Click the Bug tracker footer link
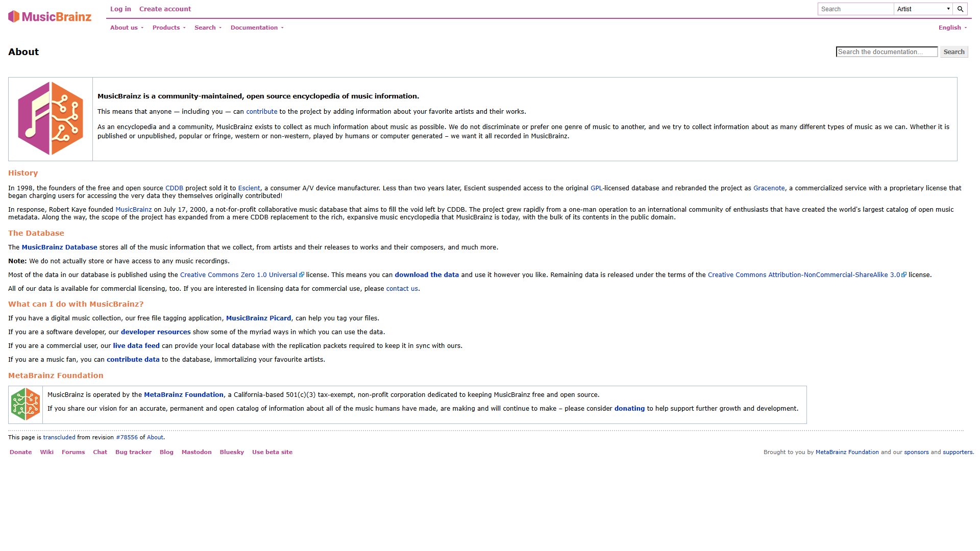 click(x=134, y=453)
